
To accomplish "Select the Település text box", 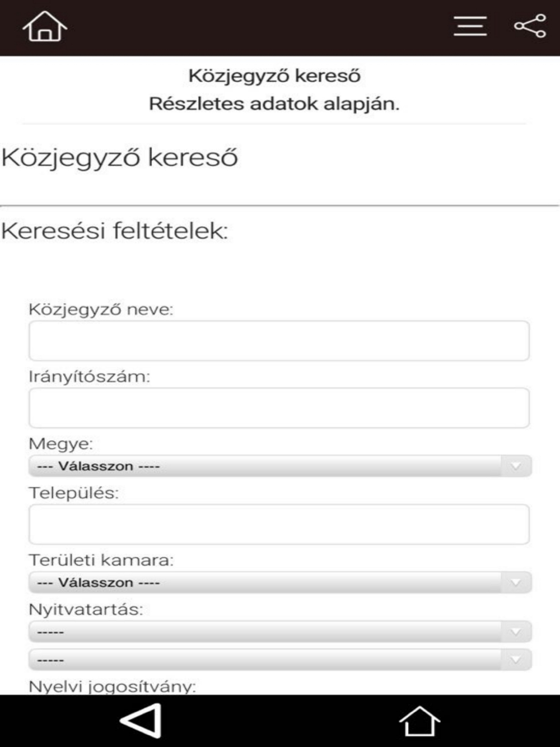I will click(279, 524).
